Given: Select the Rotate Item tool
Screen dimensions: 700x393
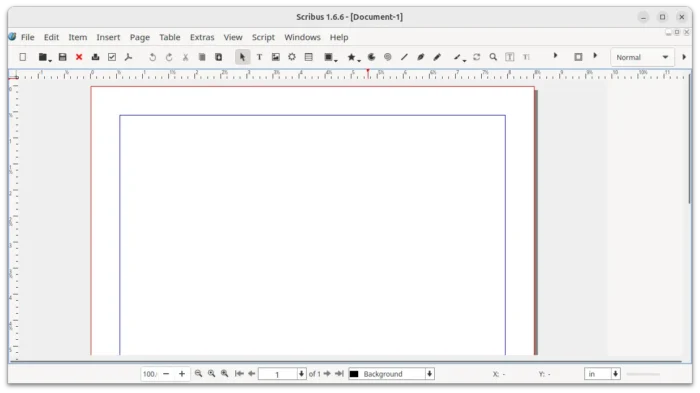Looking at the screenshot, I should coord(477,57).
